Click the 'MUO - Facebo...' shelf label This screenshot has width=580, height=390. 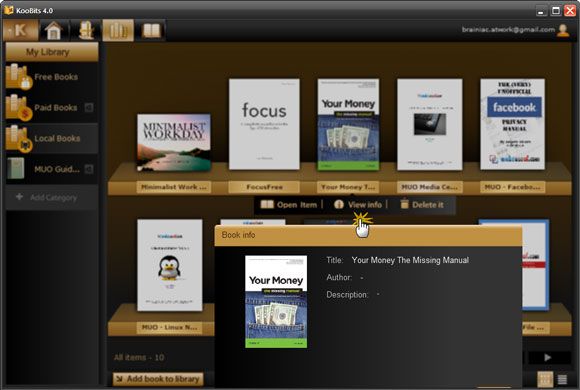pyautogui.click(x=512, y=187)
